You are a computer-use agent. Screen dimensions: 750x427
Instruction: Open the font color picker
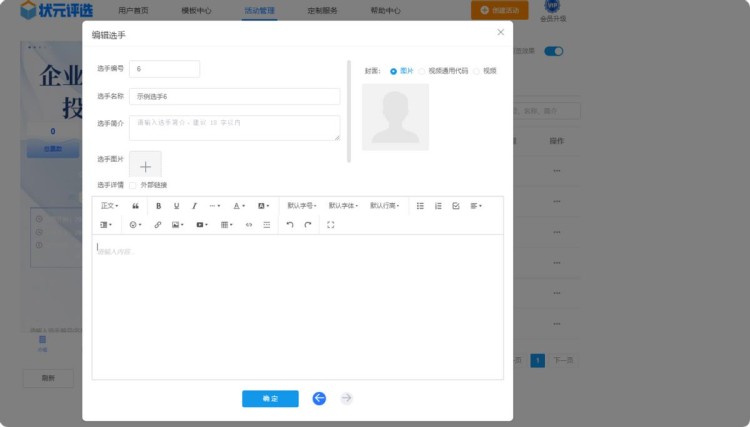[x=239, y=206]
